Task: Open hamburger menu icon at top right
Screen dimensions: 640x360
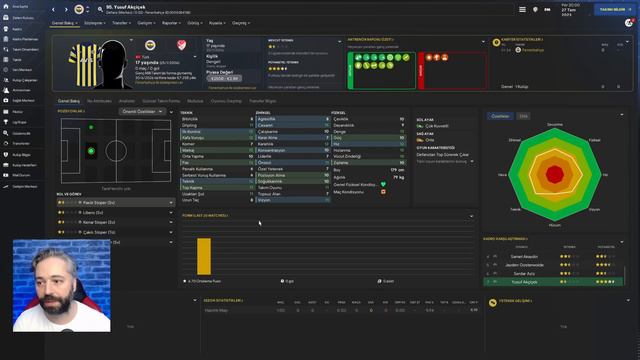Action: coord(522,9)
